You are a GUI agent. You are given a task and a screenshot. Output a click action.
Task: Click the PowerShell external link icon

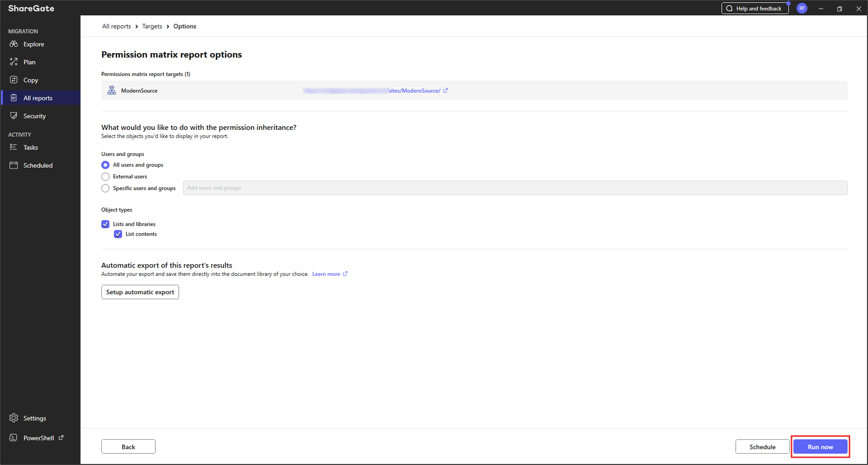pyautogui.click(x=61, y=437)
